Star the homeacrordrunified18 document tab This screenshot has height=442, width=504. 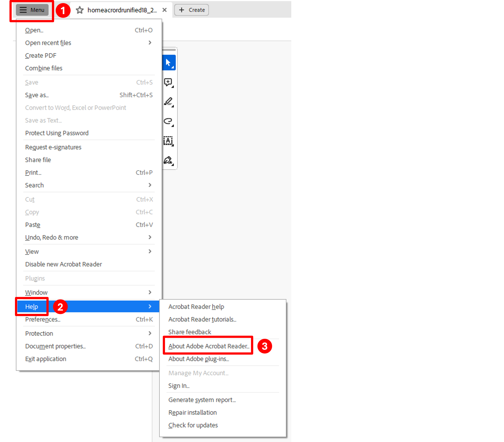tap(80, 10)
